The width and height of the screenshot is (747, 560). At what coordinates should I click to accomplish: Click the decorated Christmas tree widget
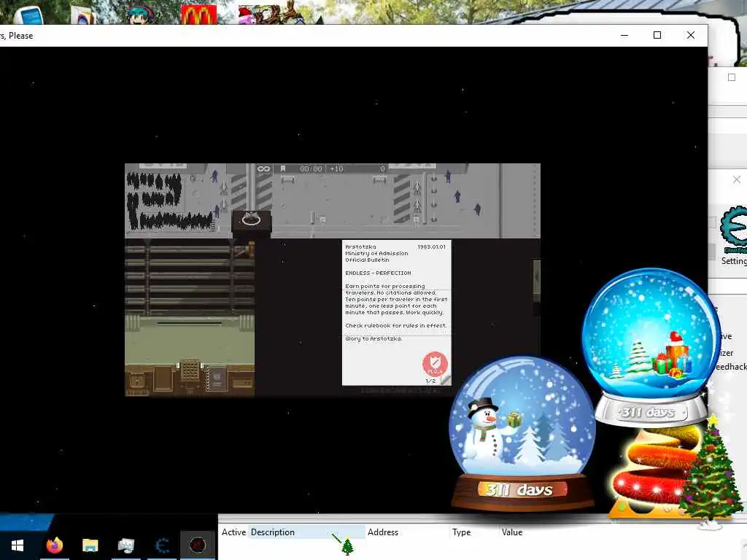[710, 472]
